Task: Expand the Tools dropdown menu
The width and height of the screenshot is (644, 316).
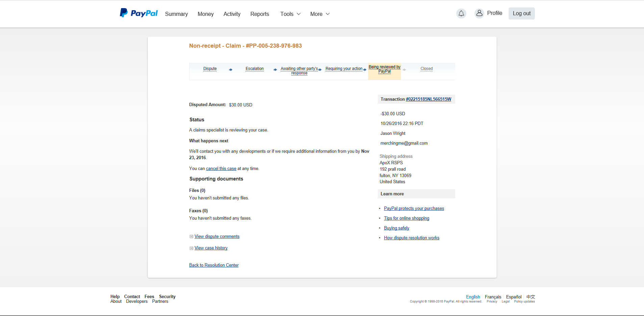Action: coord(290,14)
